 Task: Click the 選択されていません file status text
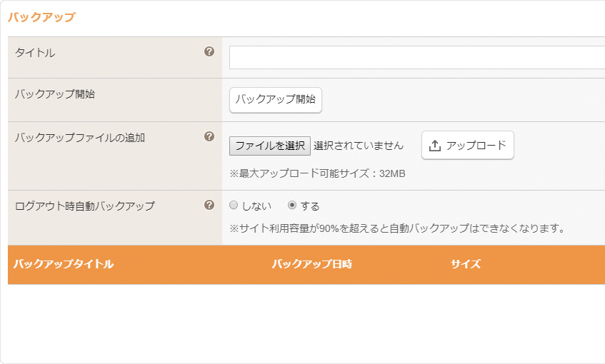[x=359, y=146]
